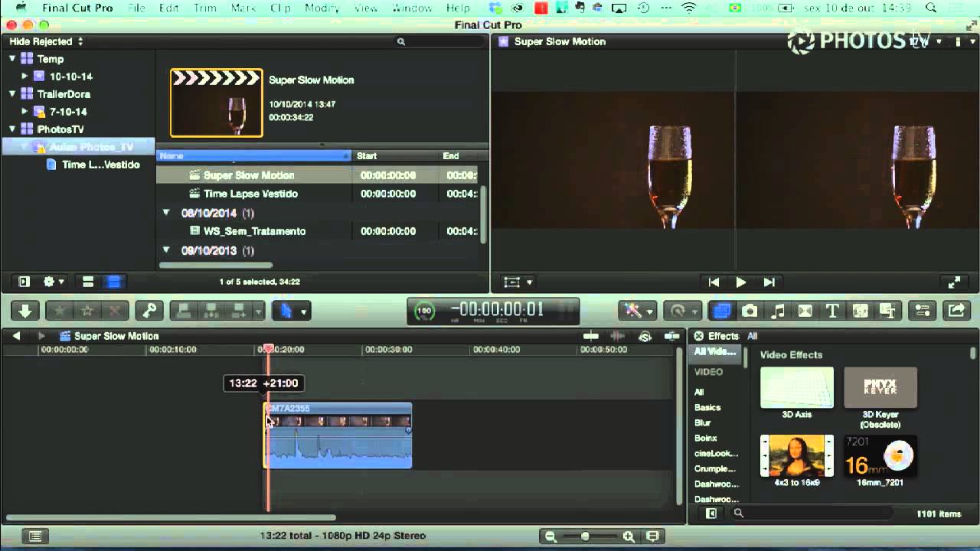Reject selection with the red X button

(115, 311)
